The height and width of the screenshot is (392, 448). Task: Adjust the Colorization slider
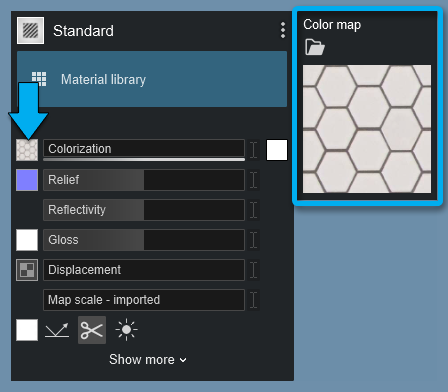[144, 149]
